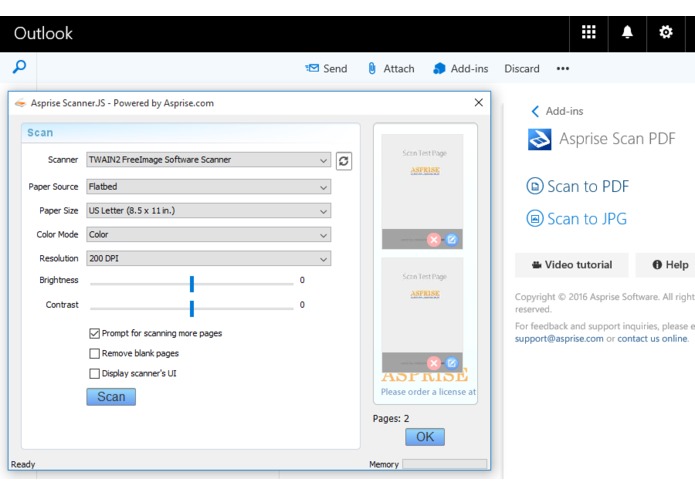Image resolution: width=695 pixels, height=494 pixels.
Task: Open more actions ellipsis menu
Action: click(x=562, y=69)
